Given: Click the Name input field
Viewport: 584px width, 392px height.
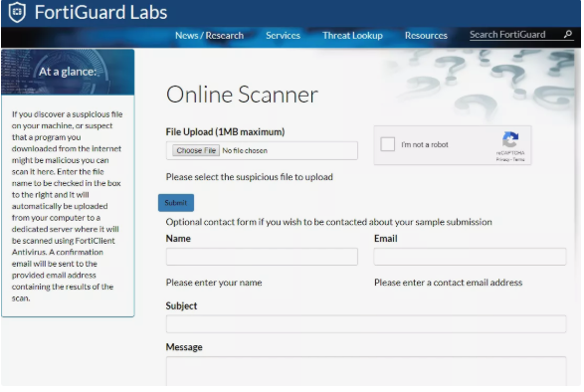Looking at the screenshot, I should [x=262, y=257].
